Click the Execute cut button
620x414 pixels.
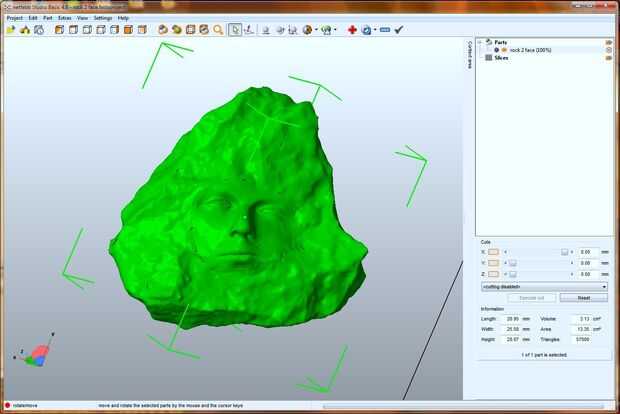click(x=531, y=298)
